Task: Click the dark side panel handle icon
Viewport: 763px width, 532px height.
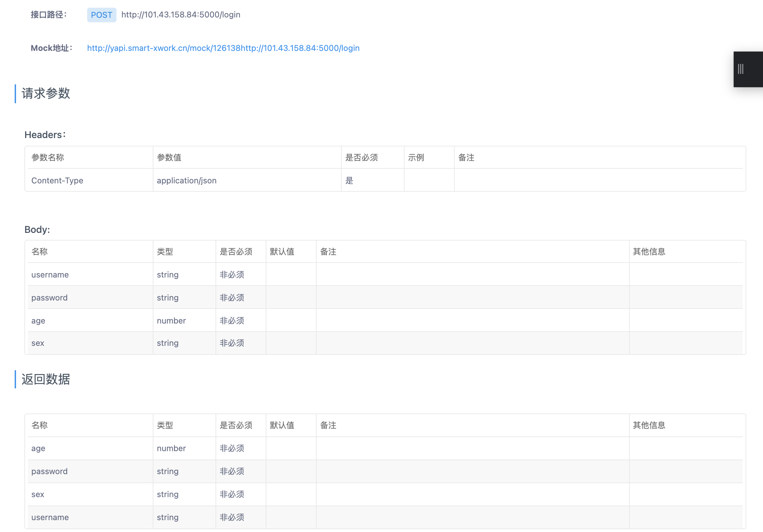Action: click(x=741, y=69)
